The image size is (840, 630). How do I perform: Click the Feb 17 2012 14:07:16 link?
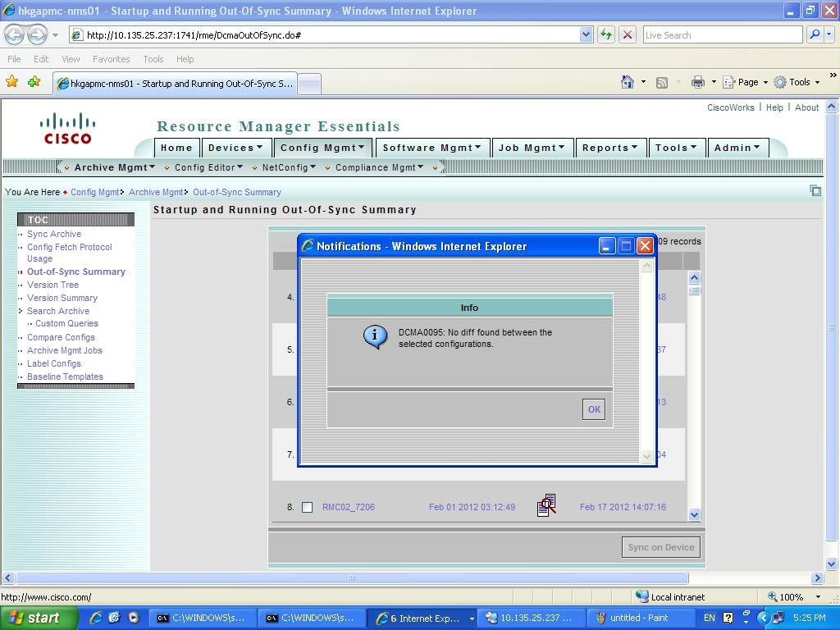point(623,507)
